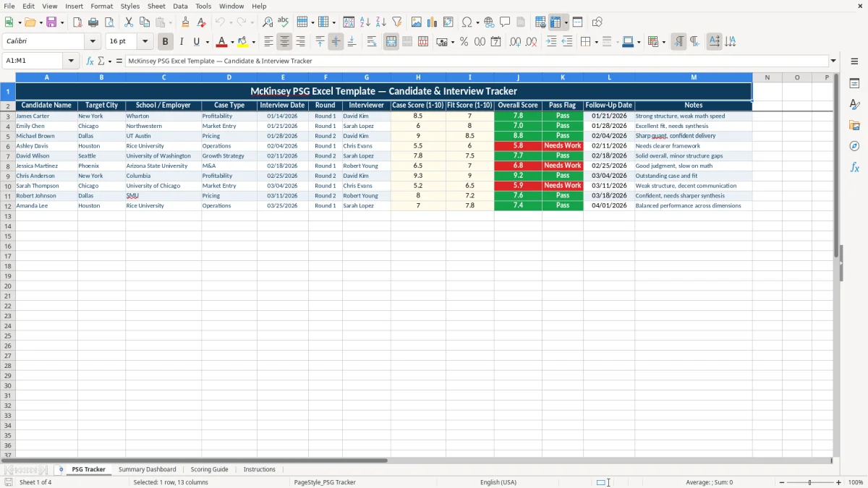The image size is (868, 488).
Task: Click Sort Ascending icon
Action: (365, 22)
